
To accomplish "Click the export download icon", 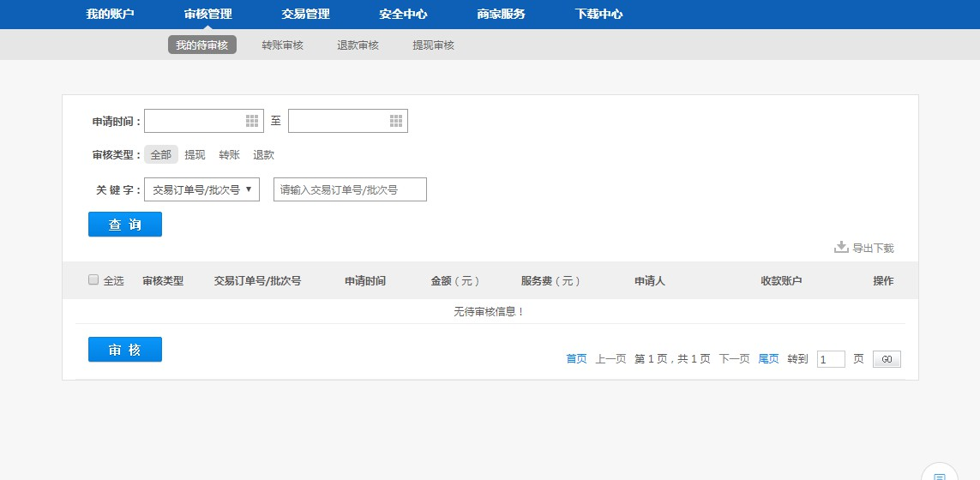I will click(841, 248).
